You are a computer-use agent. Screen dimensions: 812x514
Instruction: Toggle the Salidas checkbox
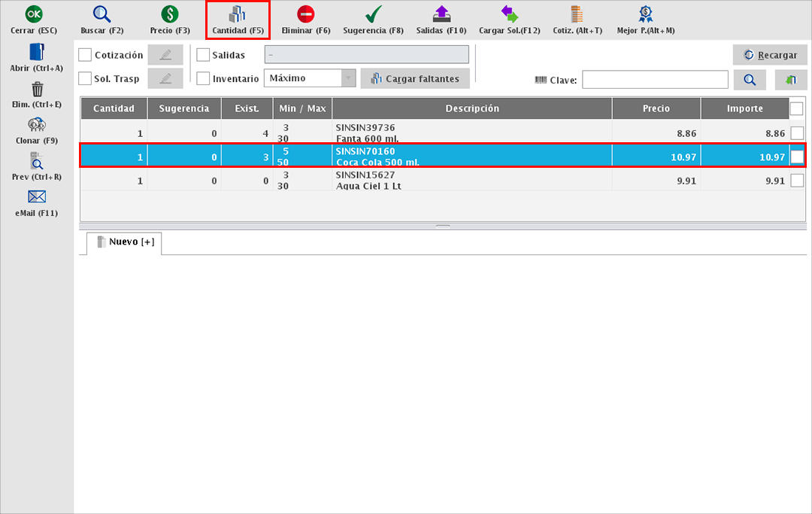click(x=203, y=55)
